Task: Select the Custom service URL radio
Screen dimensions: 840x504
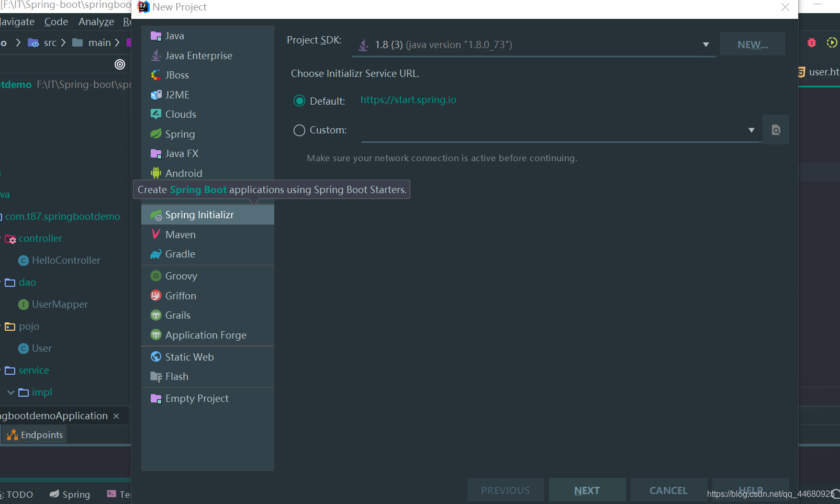Action: (x=299, y=130)
